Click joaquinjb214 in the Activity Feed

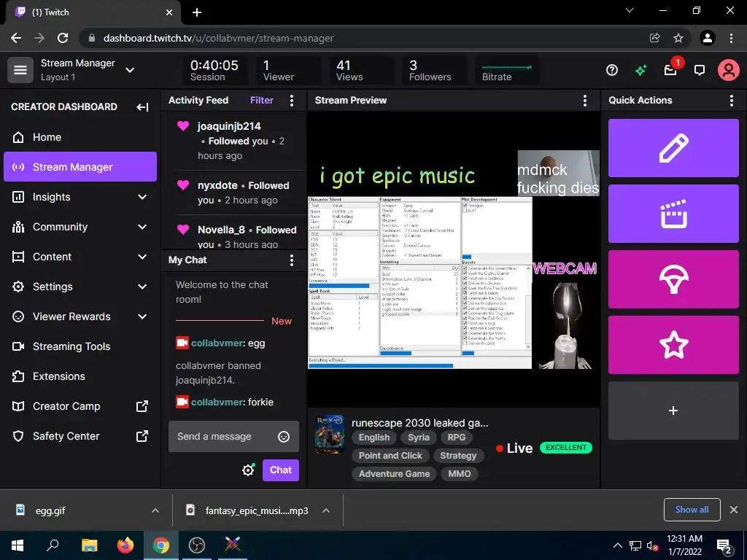click(x=229, y=126)
